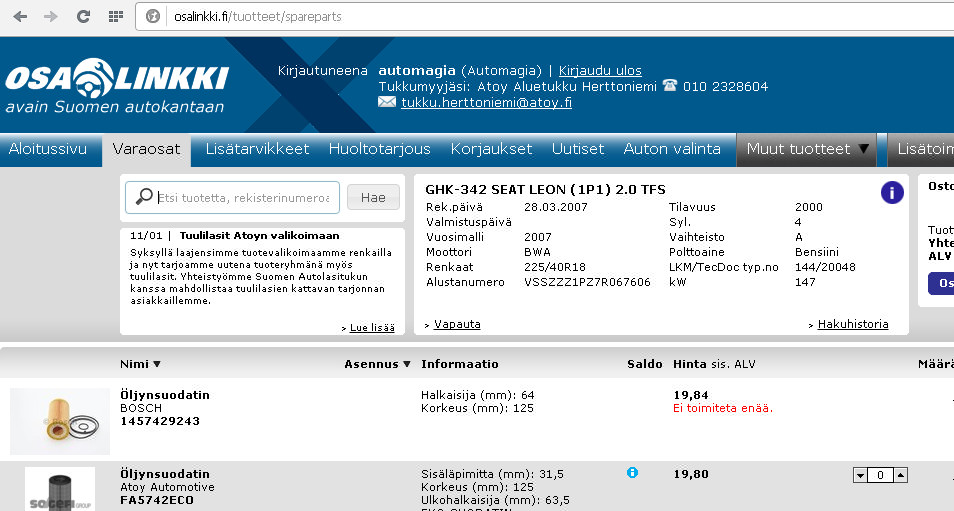
Task: Click the red 'Ei toimiteta enää.' notice
Action: click(x=723, y=408)
